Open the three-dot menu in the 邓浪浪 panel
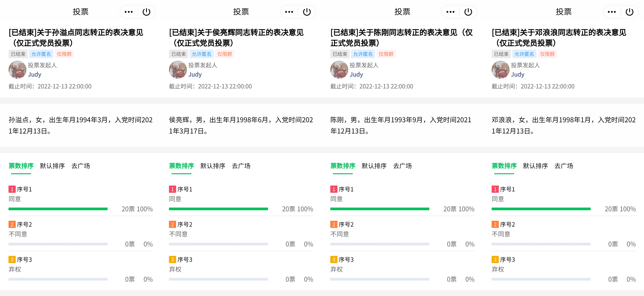The height and width of the screenshot is (296, 644). [611, 12]
